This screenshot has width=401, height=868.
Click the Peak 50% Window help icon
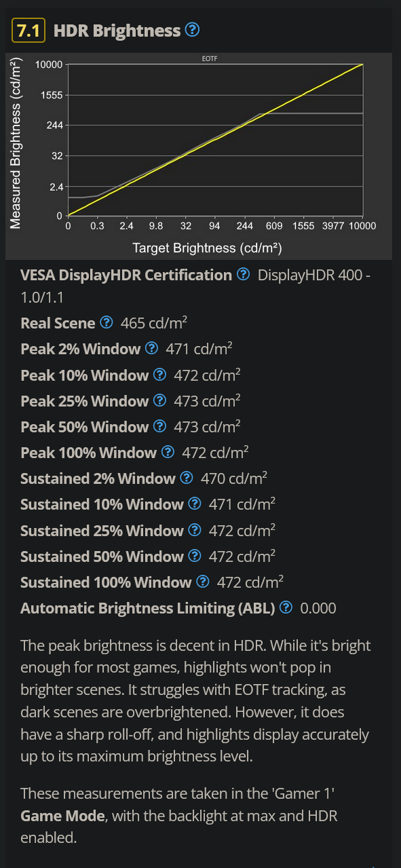coord(159,426)
